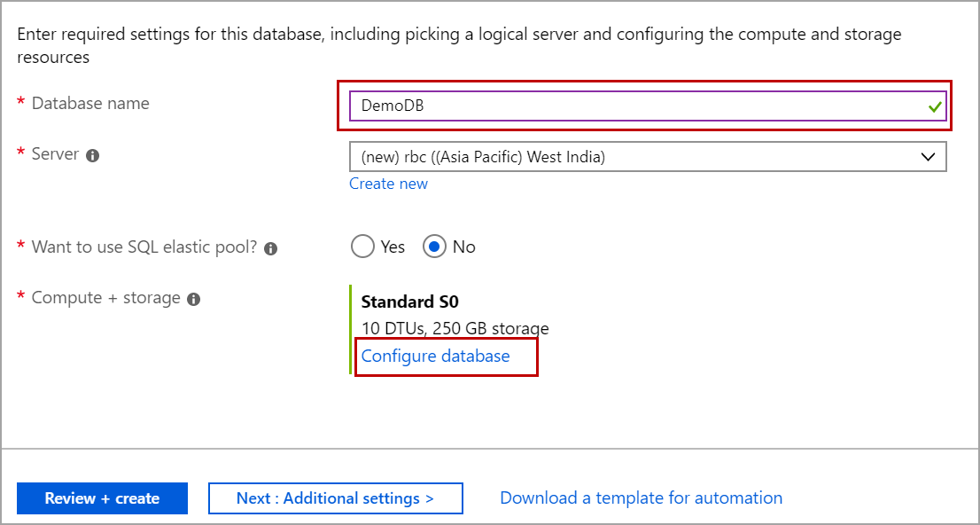980x525 pixels.
Task: Click the elastic pool info icon
Action: click(270, 247)
